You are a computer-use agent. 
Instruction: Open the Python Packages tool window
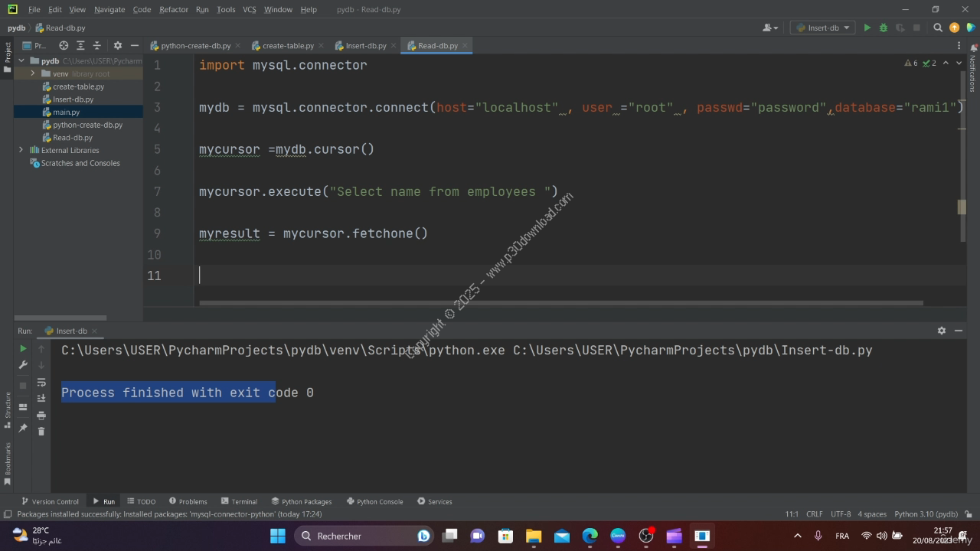coord(301,501)
